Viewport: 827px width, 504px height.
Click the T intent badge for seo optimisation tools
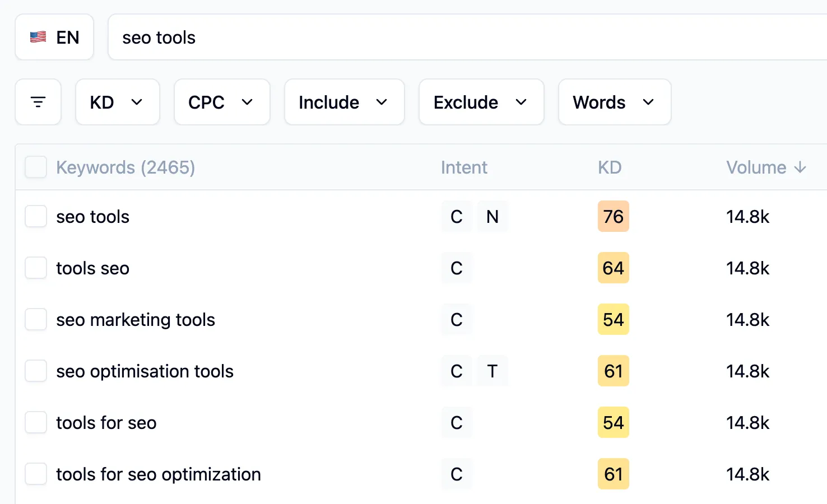pyautogui.click(x=493, y=371)
